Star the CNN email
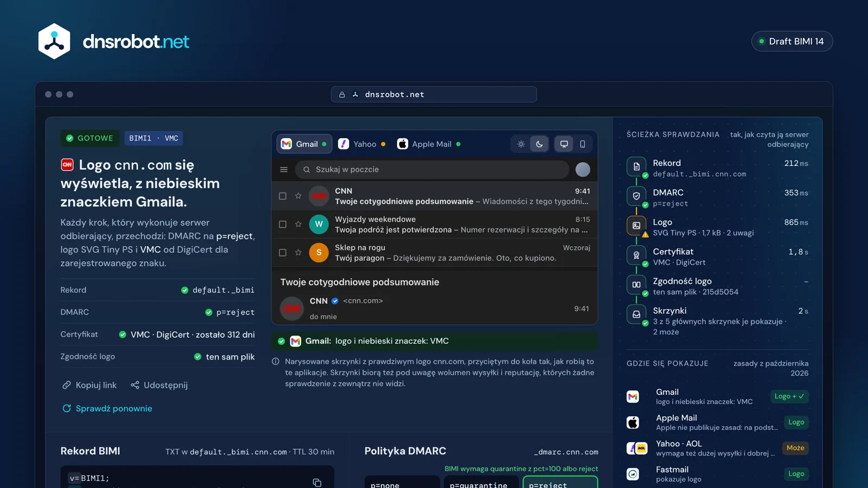The height and width of the screenshot is (488, 868). [298, 196]
